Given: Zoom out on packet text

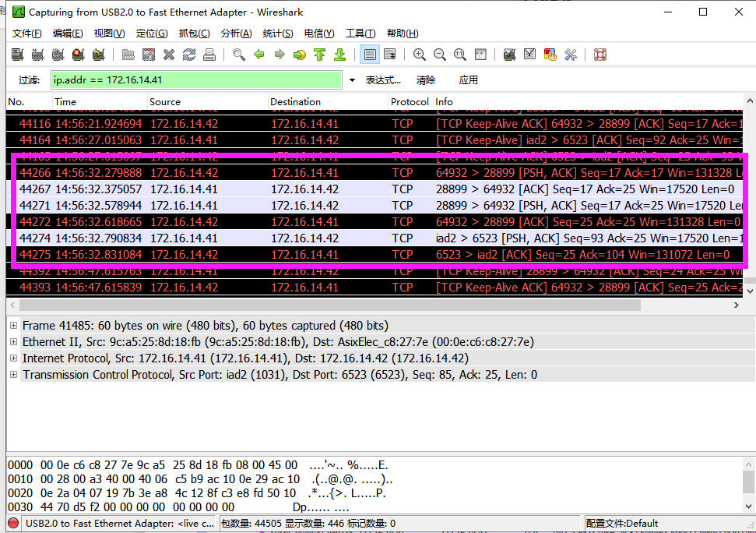Looking at the screenshot, I should coord(440,55).
